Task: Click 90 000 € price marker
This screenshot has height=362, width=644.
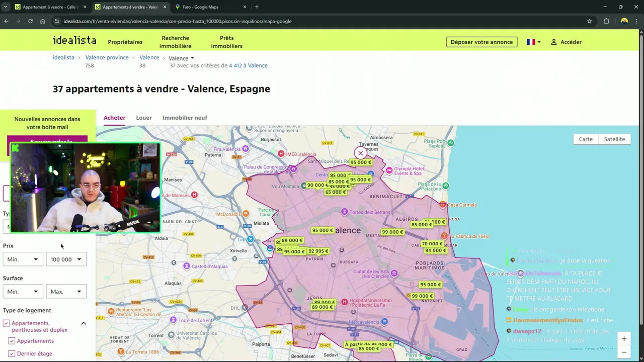Action: (317, 185)
